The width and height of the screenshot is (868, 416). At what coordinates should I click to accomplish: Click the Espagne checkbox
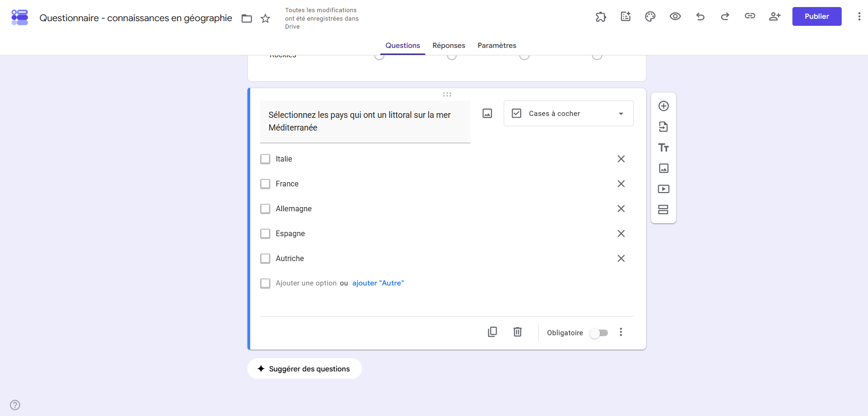coord(265,234)
